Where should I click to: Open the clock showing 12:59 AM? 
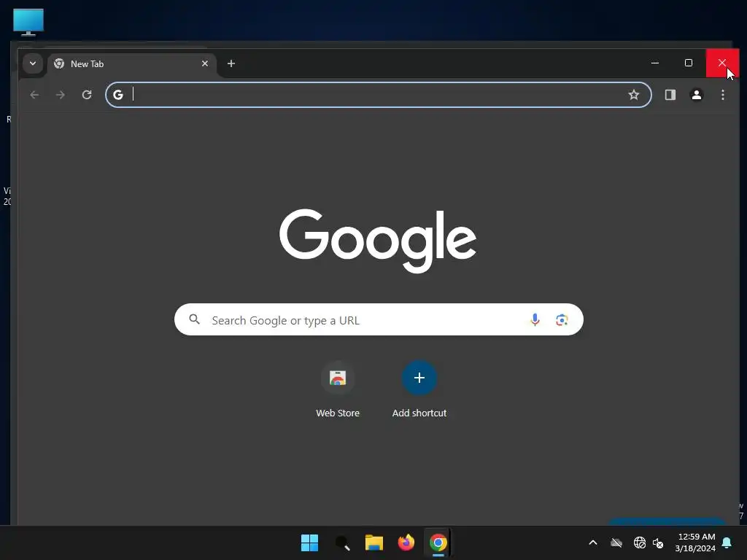point(695,542)
